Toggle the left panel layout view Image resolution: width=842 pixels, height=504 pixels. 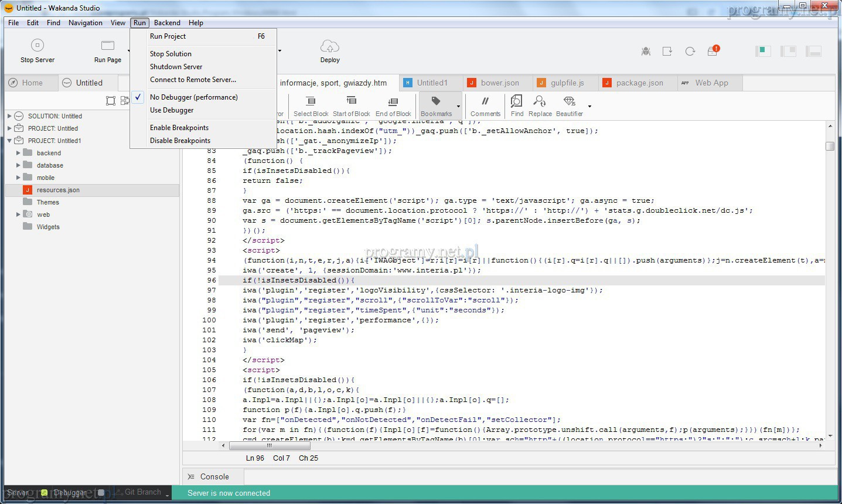click(763, 52)
